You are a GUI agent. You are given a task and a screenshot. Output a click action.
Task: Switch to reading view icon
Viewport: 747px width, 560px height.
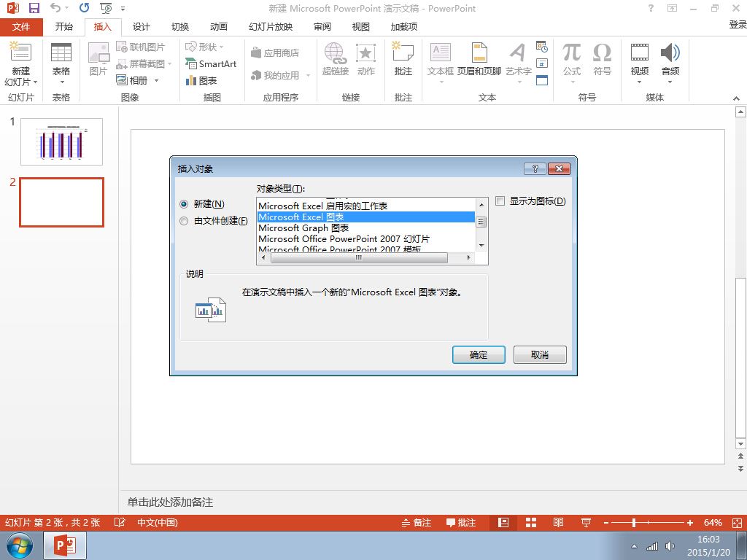pos(558,522)
